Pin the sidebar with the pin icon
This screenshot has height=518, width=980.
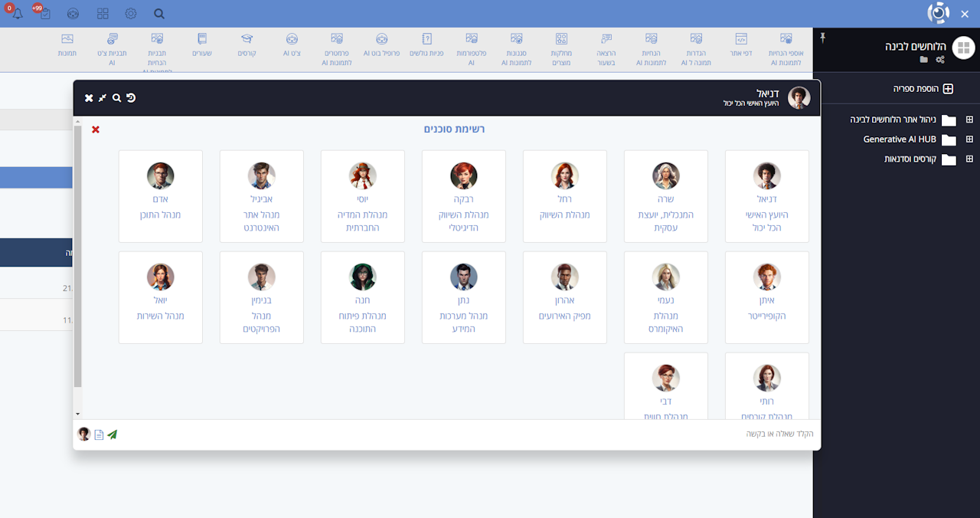pos(823,38)
